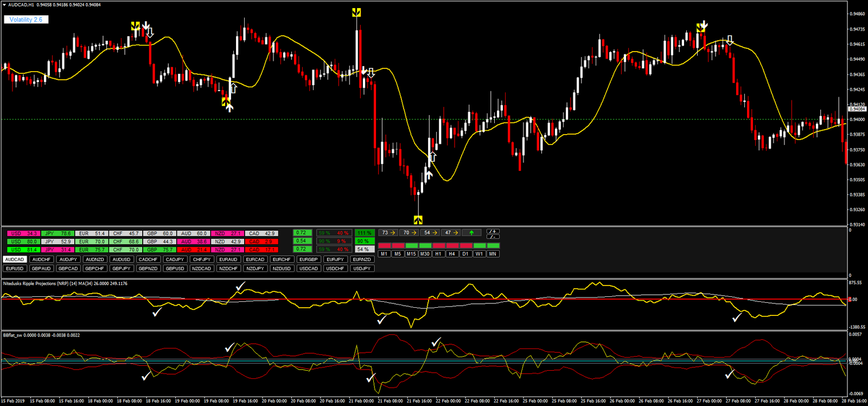Click first checkmark on Ripple Projections indicator
The image size is (868, 406).
pos(157,313)
